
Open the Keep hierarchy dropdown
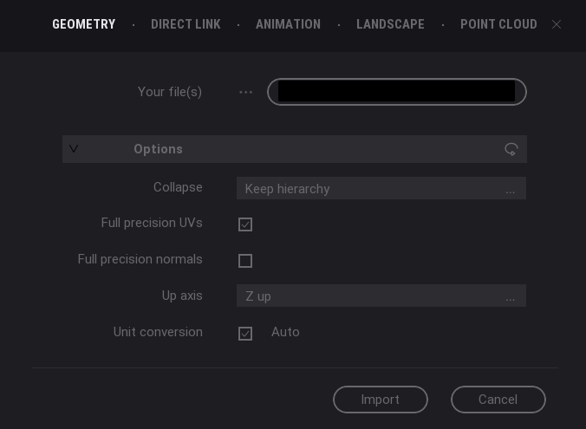click(x=381, y=188)
